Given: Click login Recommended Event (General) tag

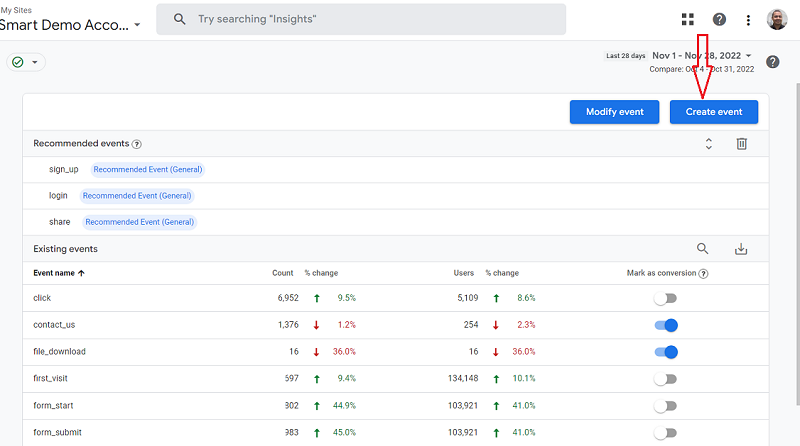Looking at the screenshot, I should click(137, 196).
